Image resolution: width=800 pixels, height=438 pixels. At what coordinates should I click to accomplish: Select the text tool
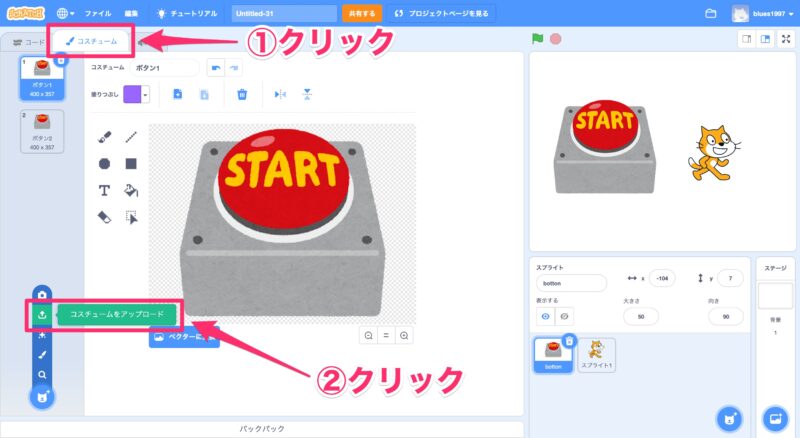pos(104,190)
